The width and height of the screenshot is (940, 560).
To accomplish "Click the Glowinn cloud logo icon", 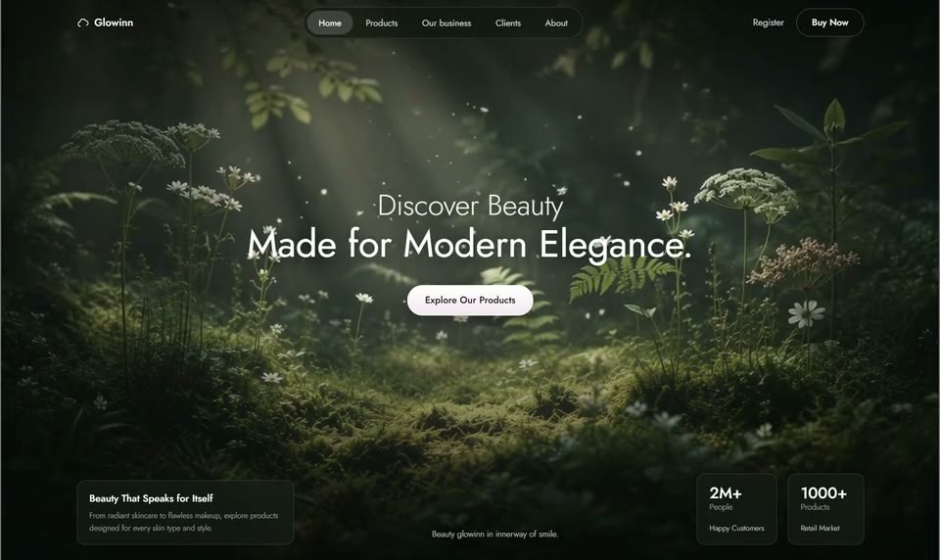I will [x=82, y=23].
